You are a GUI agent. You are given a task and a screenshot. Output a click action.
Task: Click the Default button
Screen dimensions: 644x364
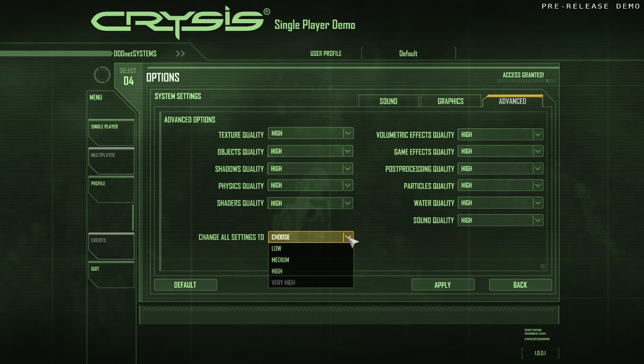tap(185, 284)
